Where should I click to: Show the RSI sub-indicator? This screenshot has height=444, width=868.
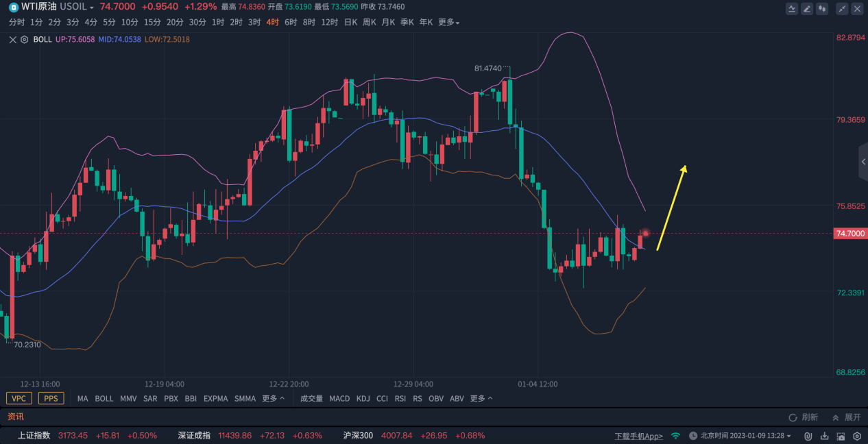click(400, 398)
